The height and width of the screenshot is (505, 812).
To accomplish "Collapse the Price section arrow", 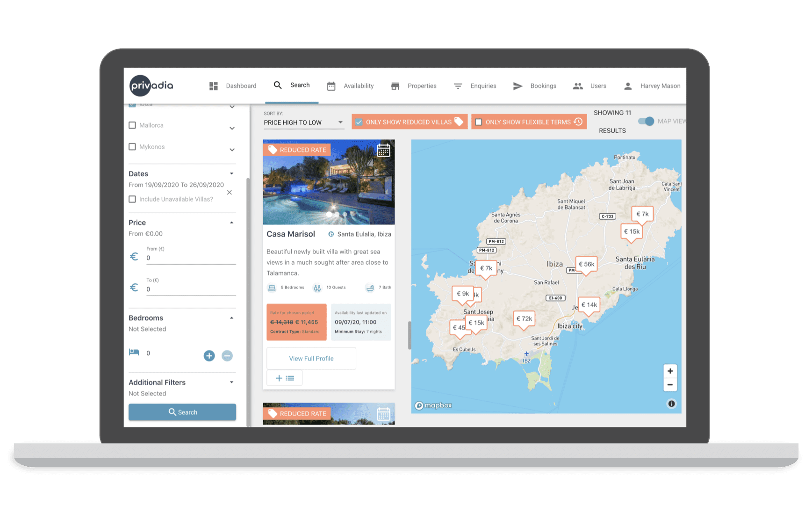I will (231, 223).
